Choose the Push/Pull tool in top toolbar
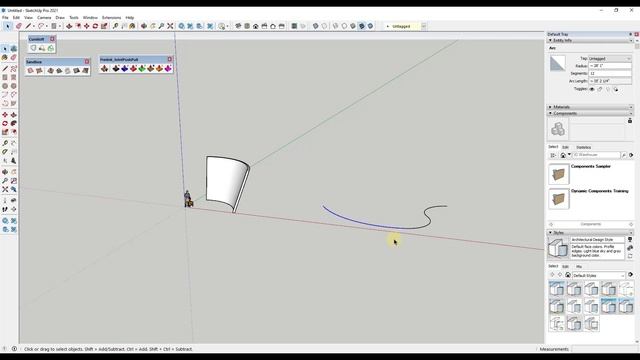The height and width of the screenshot is (360, 640). click(x=69, y=26)
